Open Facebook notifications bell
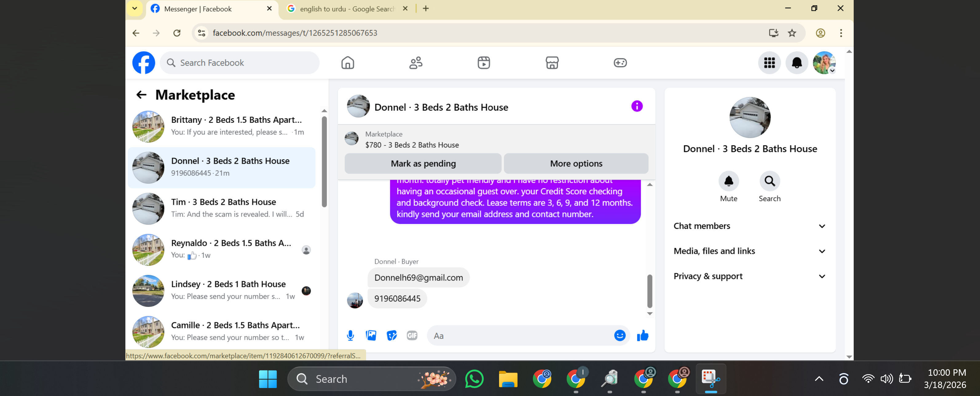The height and width of the screenshot is (396, 980). tap(797, 63)
